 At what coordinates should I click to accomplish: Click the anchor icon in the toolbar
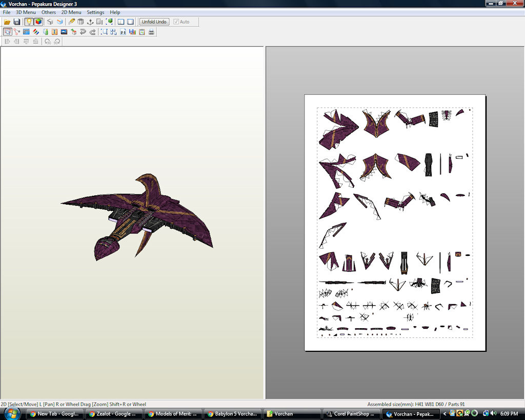click(x=90, y=22)
